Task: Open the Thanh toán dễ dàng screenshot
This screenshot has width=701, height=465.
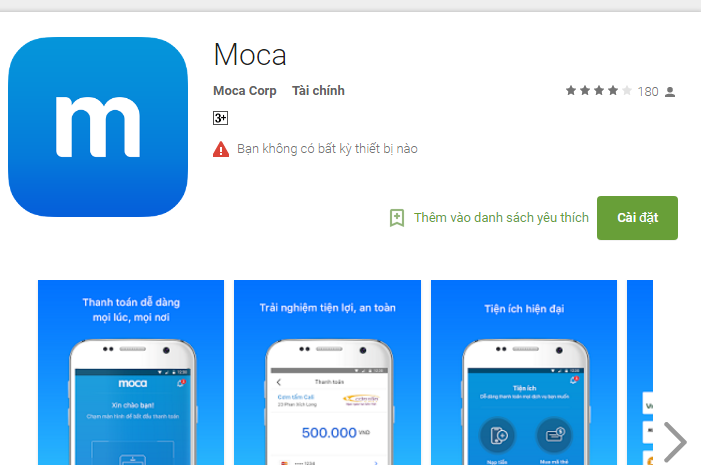Action: tap(131, 372)
